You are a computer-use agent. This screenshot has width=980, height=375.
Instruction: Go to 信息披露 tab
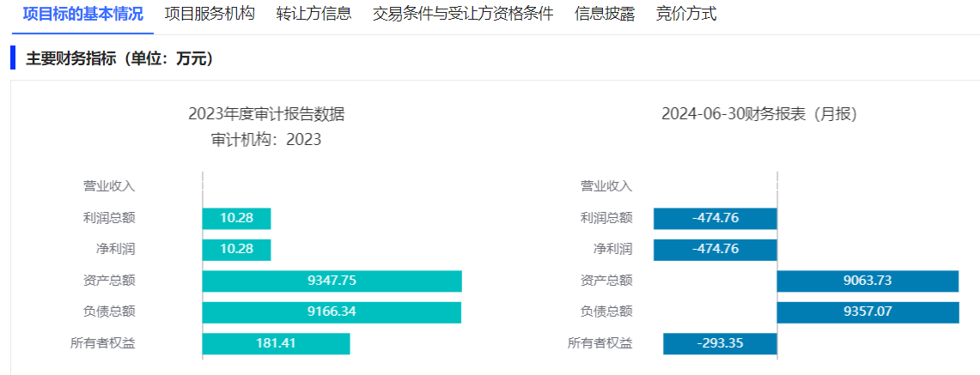coord(605,14)
